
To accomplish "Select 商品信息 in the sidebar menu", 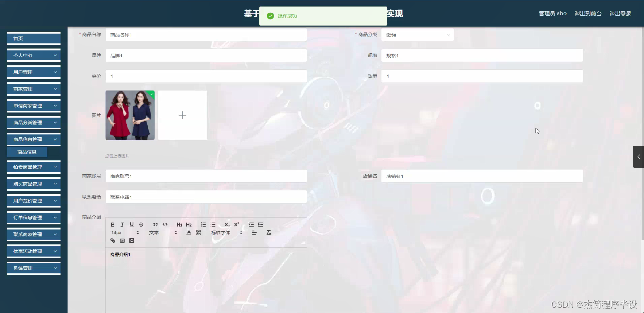I will (27, 152).
